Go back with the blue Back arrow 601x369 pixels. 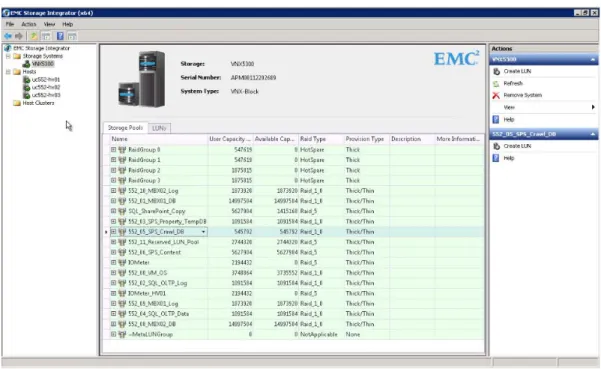[8, 36]
